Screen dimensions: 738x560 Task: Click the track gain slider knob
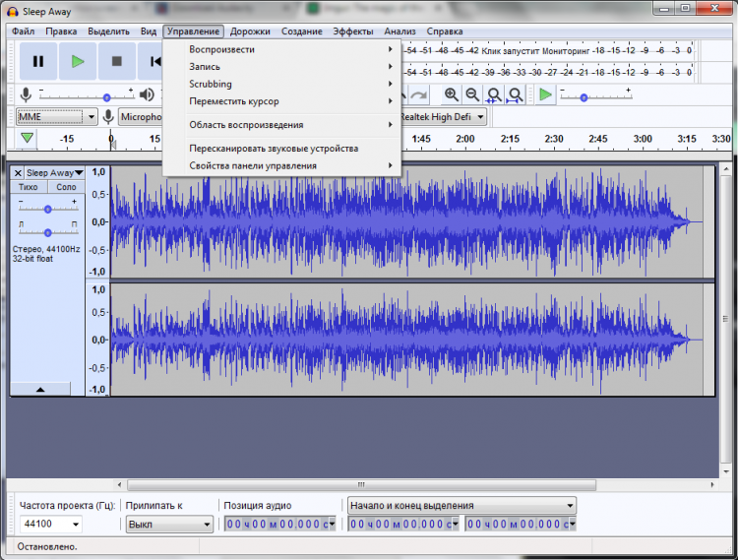47,209
